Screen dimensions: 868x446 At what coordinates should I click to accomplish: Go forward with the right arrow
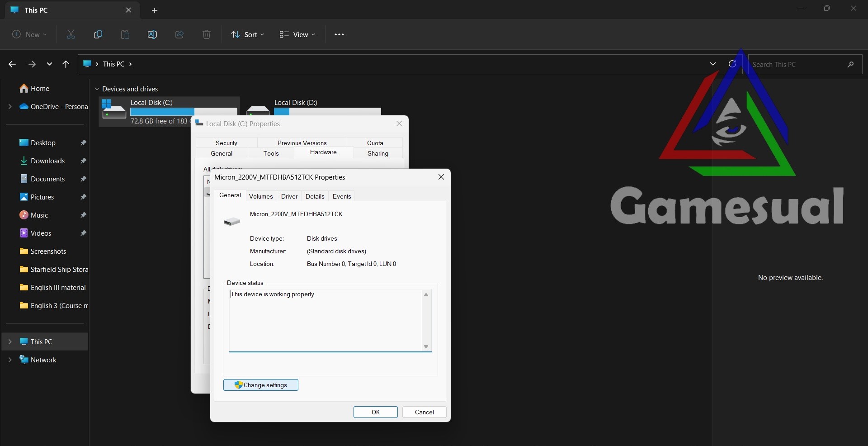pos(32,64)
